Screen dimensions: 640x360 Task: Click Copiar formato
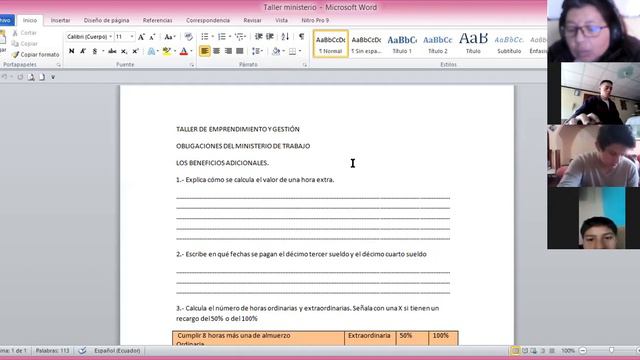point(35,54)
